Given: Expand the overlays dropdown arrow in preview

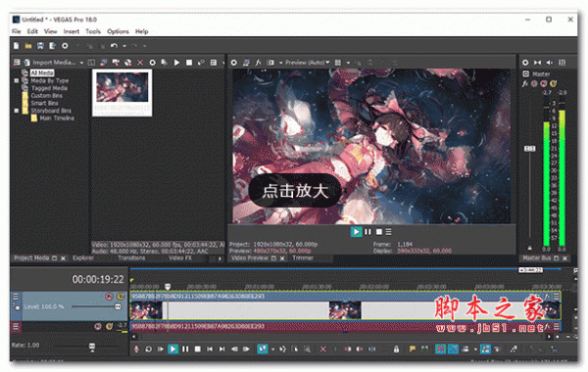Looking at the screenshot, I should pos(348,63).
